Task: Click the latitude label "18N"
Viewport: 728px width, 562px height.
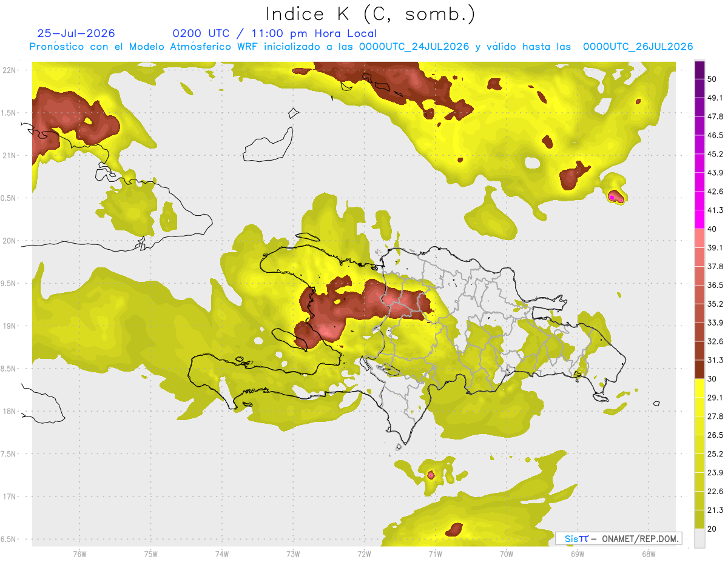Action: click(x=9, y=412)
